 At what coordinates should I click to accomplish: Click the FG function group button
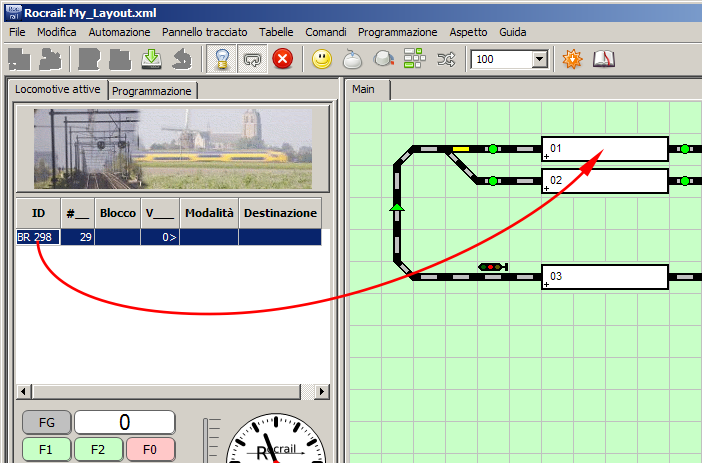click(x=46, y=422)
